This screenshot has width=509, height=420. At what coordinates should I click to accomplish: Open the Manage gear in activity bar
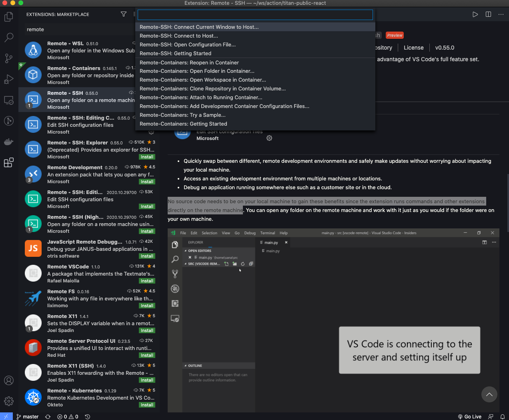(x=9, y=401)
